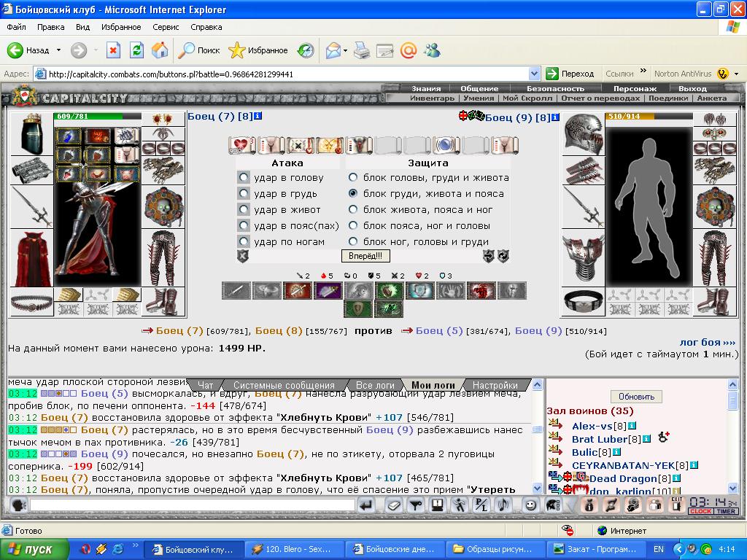Select the 'удар в голову' attack option
This screenshot has height=560, width=747.
click(244, 178)
